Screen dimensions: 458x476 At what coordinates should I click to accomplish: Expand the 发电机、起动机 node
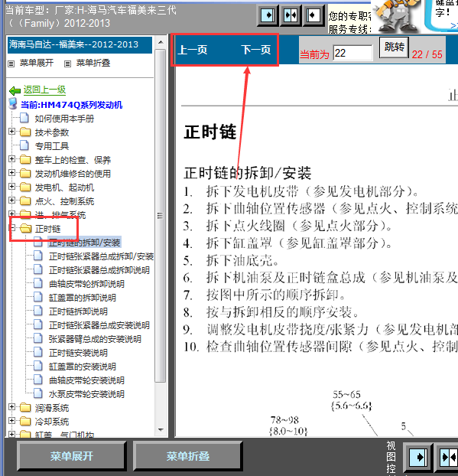tap(11, 187)
